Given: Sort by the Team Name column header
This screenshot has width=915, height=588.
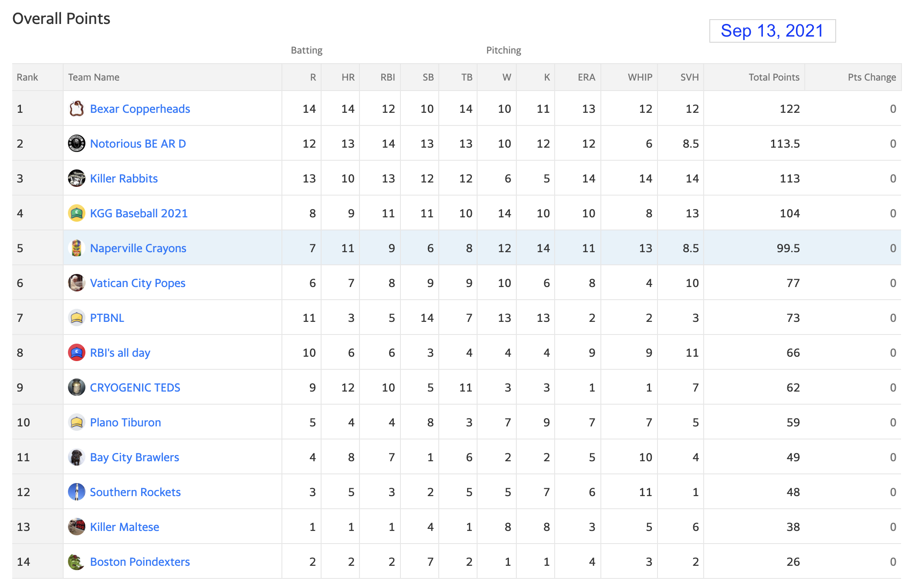Looking at the screenshot, I should tap(94, 77).
